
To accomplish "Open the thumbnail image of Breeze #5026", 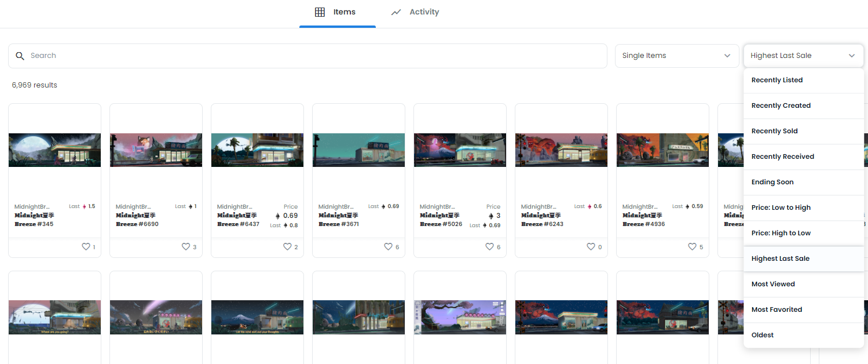I will pos(459,150).
